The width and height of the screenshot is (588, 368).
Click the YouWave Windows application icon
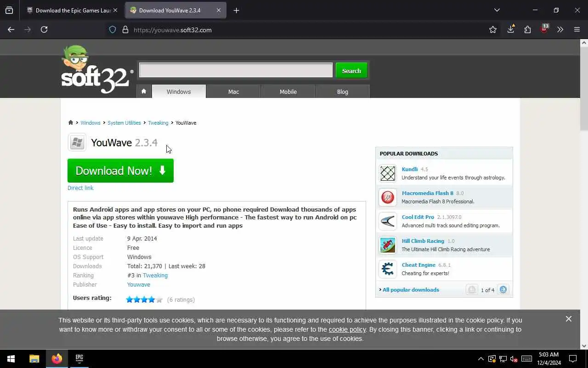click(x=77, y=143)
